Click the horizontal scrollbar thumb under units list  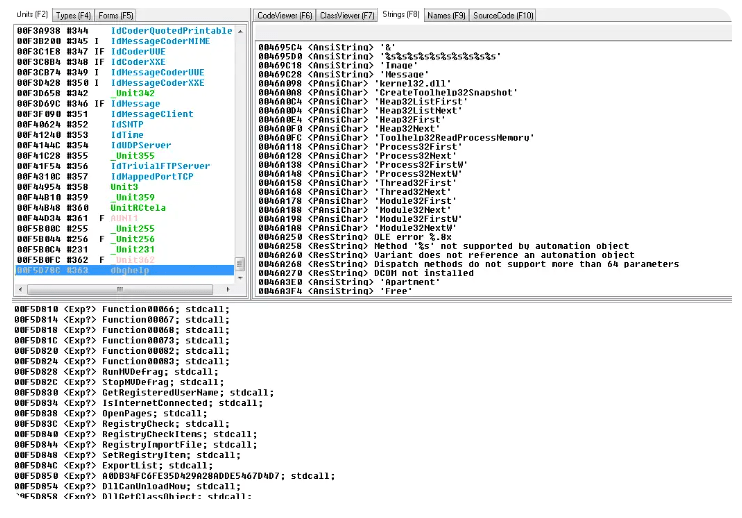(120, 289)
